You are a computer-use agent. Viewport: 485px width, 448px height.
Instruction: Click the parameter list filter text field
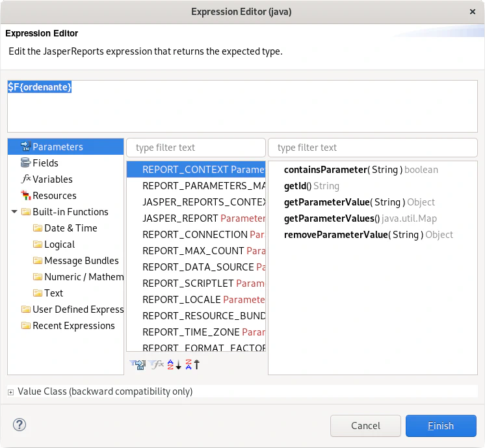pyautogui.click(x=196, y=148)
